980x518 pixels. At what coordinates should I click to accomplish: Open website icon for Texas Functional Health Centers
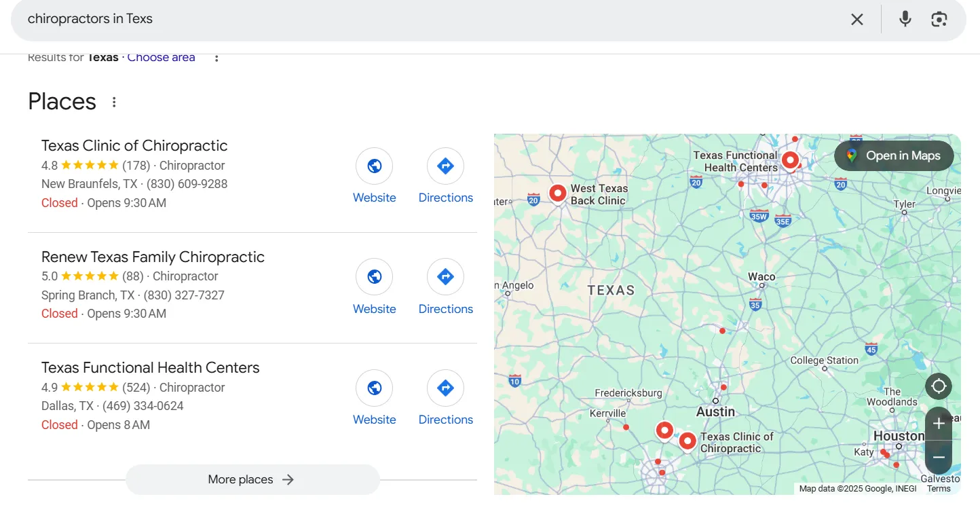(x=374, y=388)
